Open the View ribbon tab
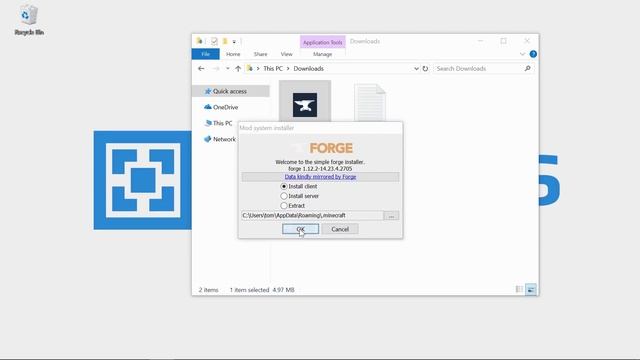Image resolution: width=640 pixels, height=360 pixels. [x=287, y=54]
